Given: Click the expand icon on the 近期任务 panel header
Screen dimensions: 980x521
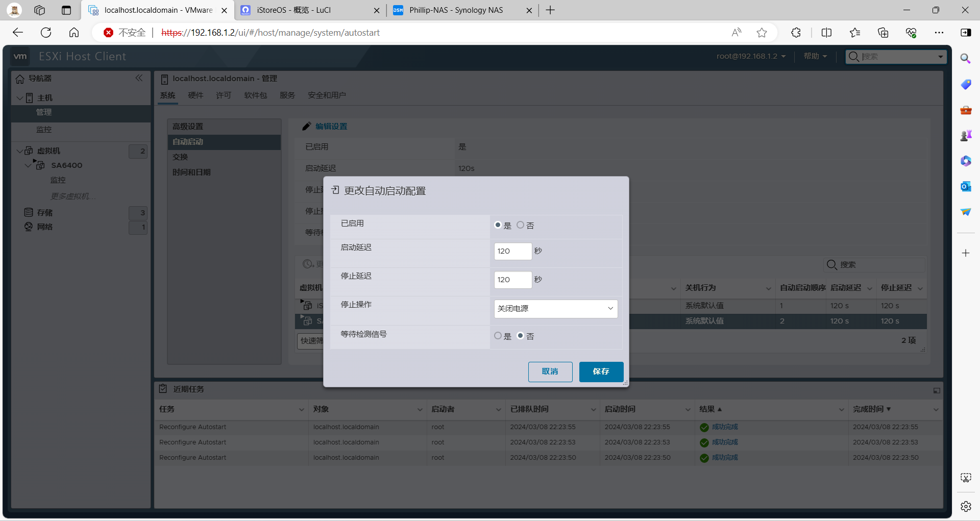Looking at the screenshot, I should pyautogui.click(x=937, y=390).
